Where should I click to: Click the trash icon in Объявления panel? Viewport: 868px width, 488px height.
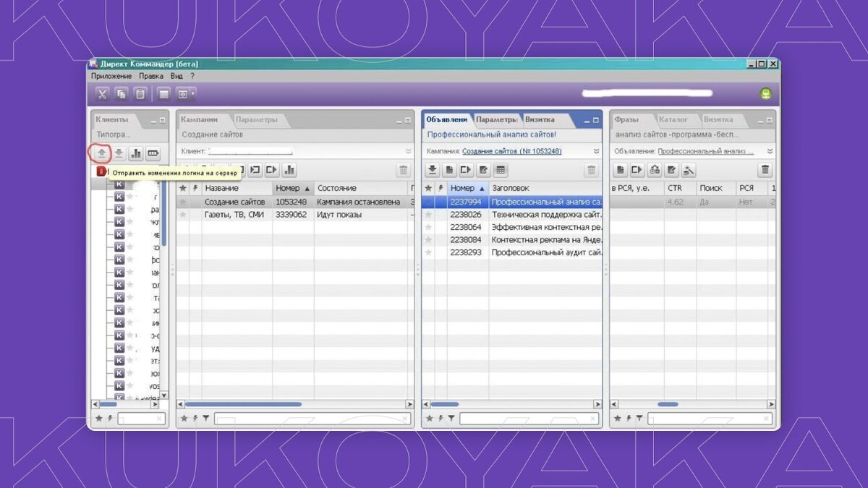click(592, 170)
